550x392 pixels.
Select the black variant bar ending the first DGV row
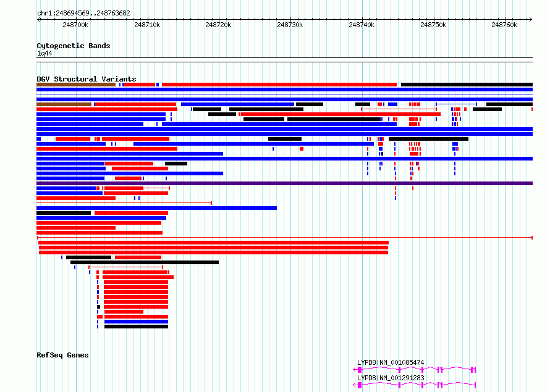(467, 85)
